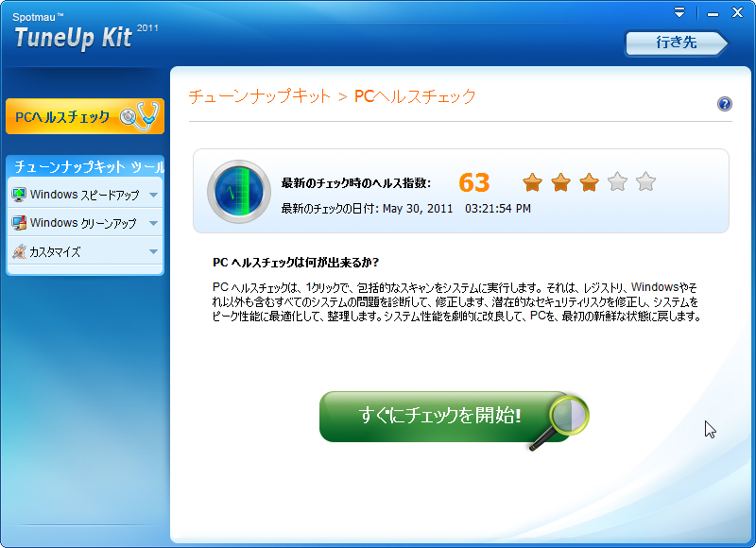Click the Windows スピードアップ monitor icon
The height and width of the screenshot is (548, 756).
coord(19,195)
